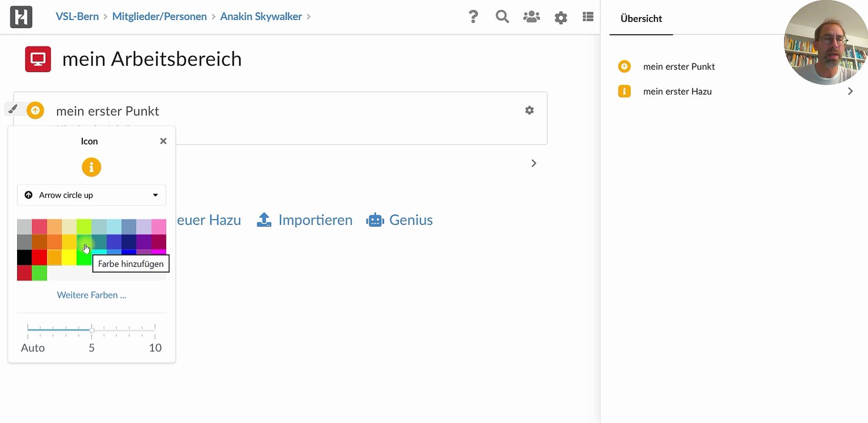Click the members group icon
Screen dimensions: 868x423
(x=531, y=17)
